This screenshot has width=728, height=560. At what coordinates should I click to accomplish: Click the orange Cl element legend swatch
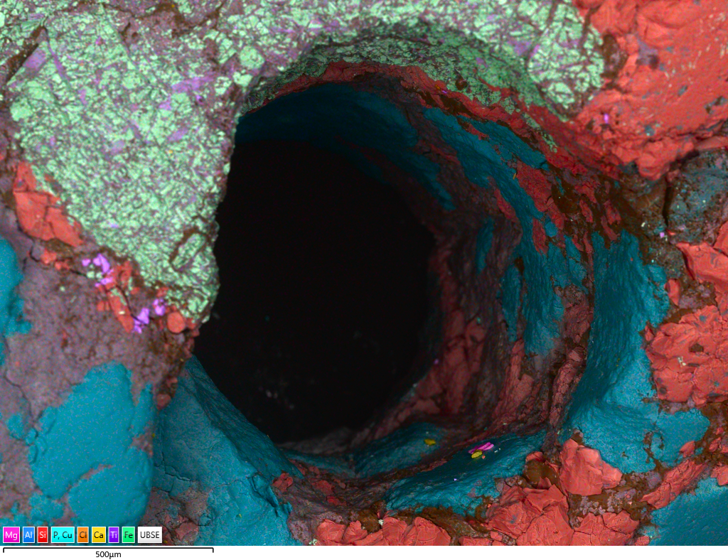(83, 534)
